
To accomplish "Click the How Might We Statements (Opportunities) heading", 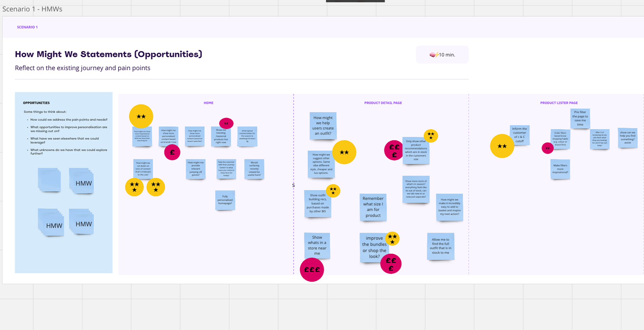I will pos(109,54).
